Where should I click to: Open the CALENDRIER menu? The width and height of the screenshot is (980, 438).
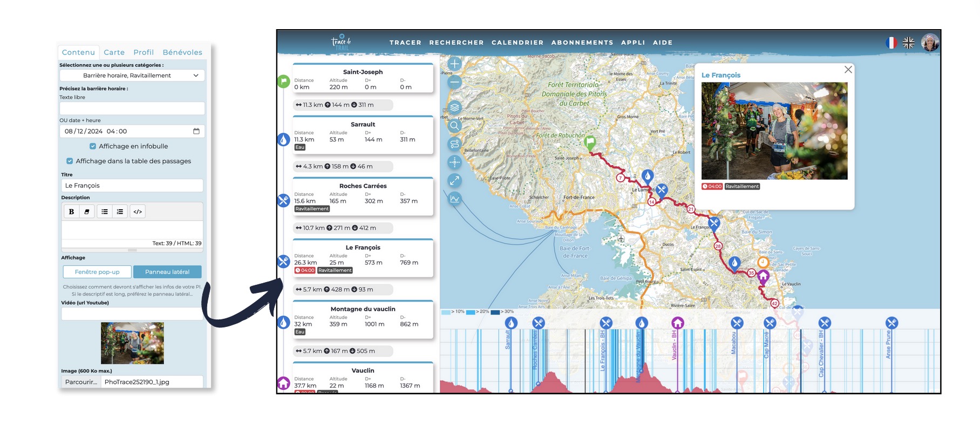click(517, 43)
